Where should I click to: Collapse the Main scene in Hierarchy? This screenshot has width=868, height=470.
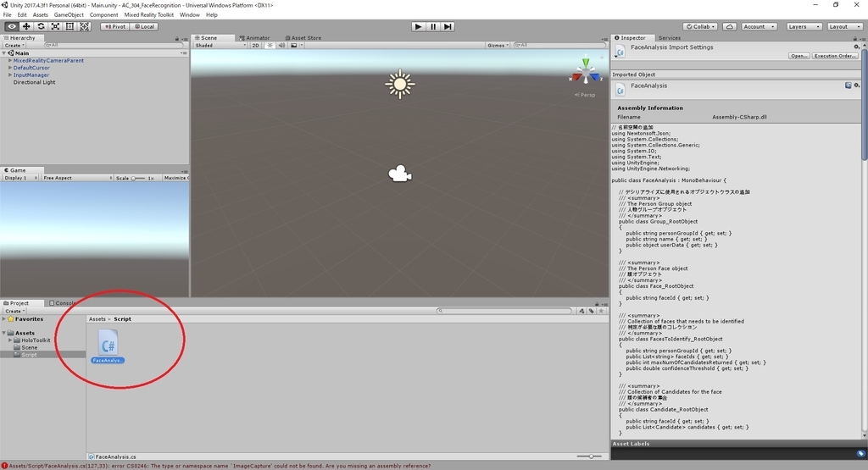(4, 53)
